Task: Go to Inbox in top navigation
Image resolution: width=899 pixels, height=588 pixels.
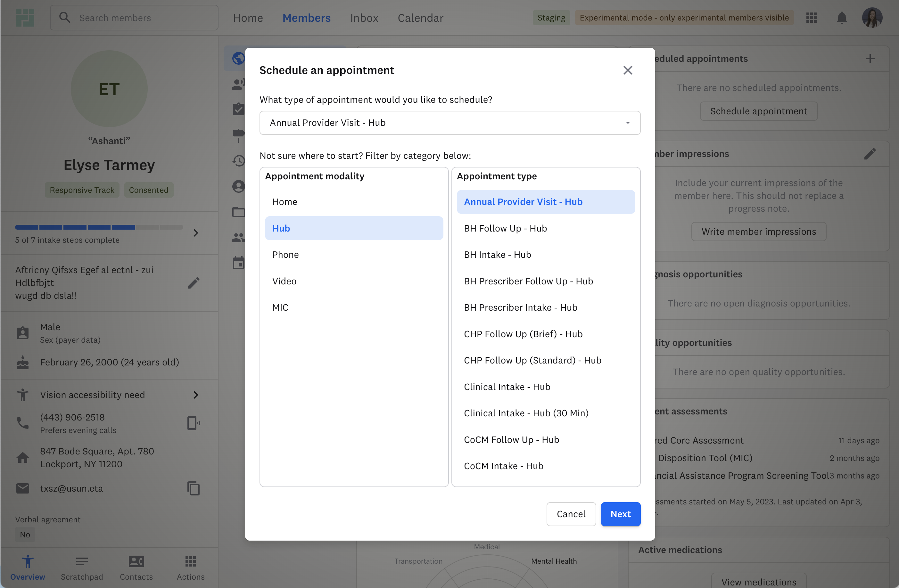Action: point(364,18)
